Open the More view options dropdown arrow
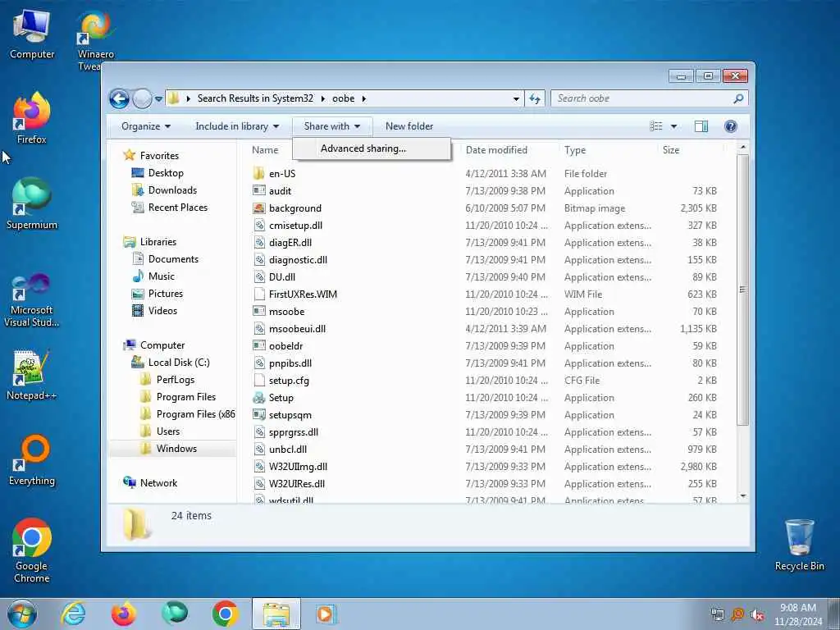This screenshot has width=840, height=630. coord(674,126)
